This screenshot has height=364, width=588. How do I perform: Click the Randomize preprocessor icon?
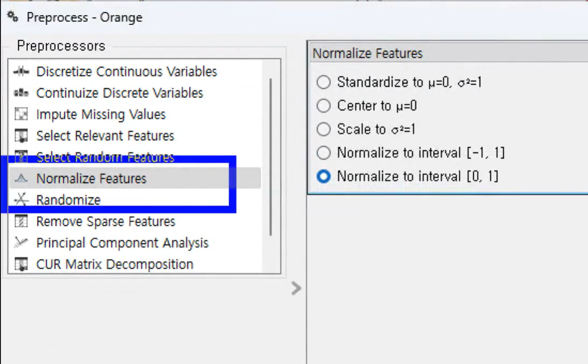[21, 200]
